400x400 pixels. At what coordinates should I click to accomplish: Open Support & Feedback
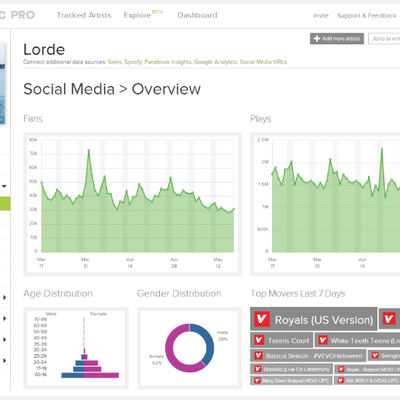[366, 16]
